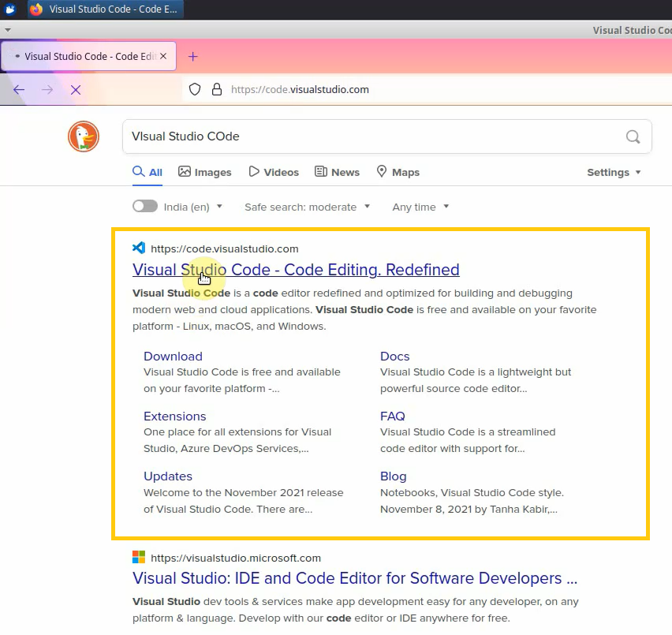The height and width of the screenshot is (635, 672).
Task: Click the DuckDuckGo logo
Action: [83, 136]
